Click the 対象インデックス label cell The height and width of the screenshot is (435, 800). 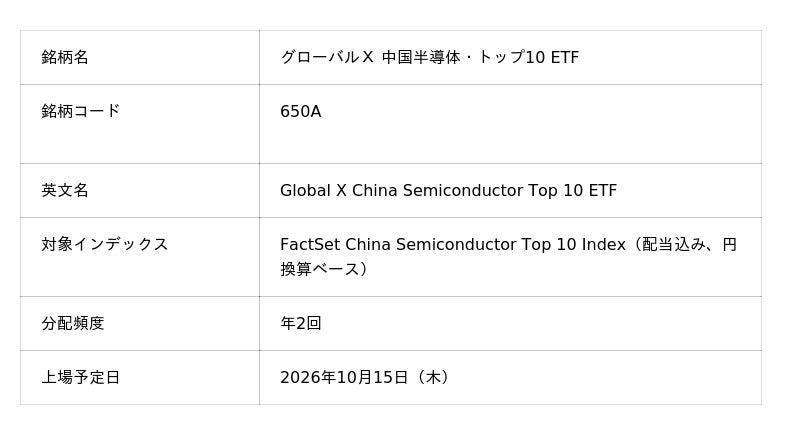139,257
